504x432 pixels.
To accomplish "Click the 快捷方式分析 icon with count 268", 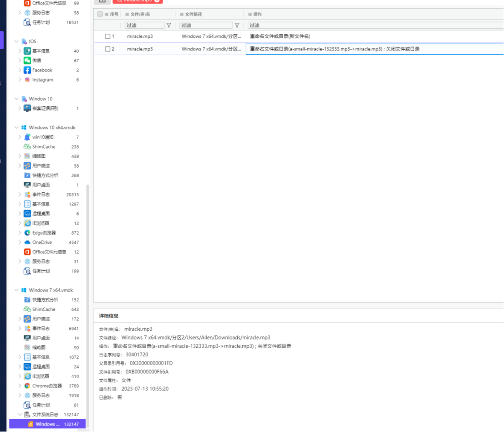I will tap(27, 175).
